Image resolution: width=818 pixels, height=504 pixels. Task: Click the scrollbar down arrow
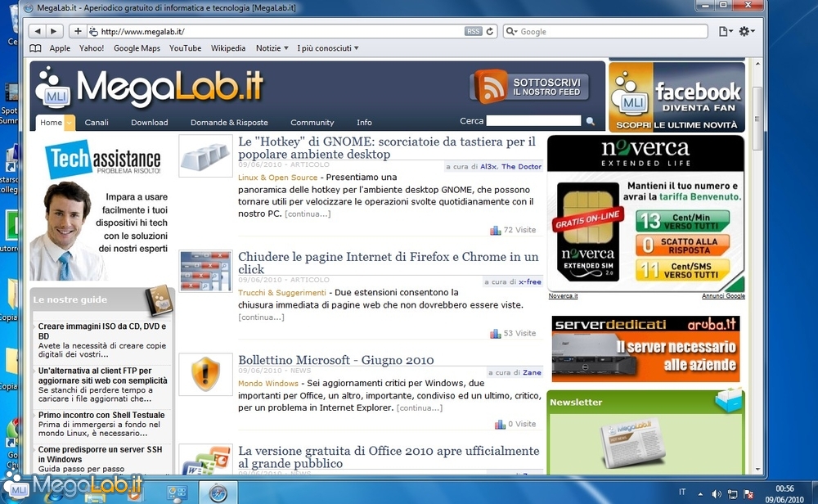[x=757, y=470]
